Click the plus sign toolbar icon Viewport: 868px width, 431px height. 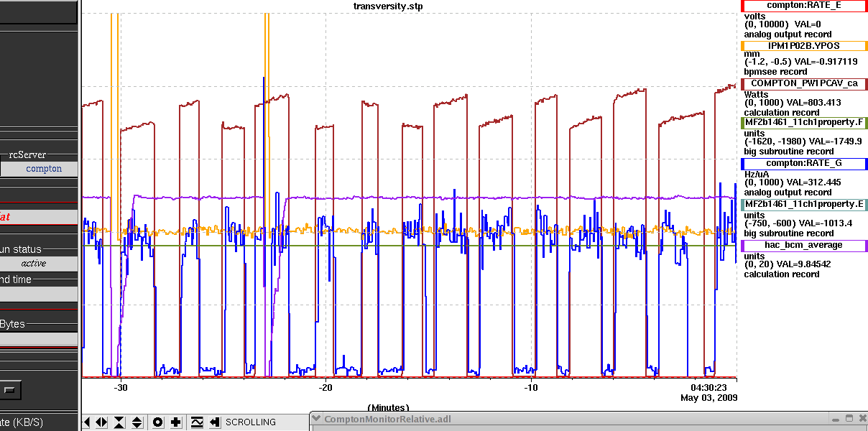point(176,422)
